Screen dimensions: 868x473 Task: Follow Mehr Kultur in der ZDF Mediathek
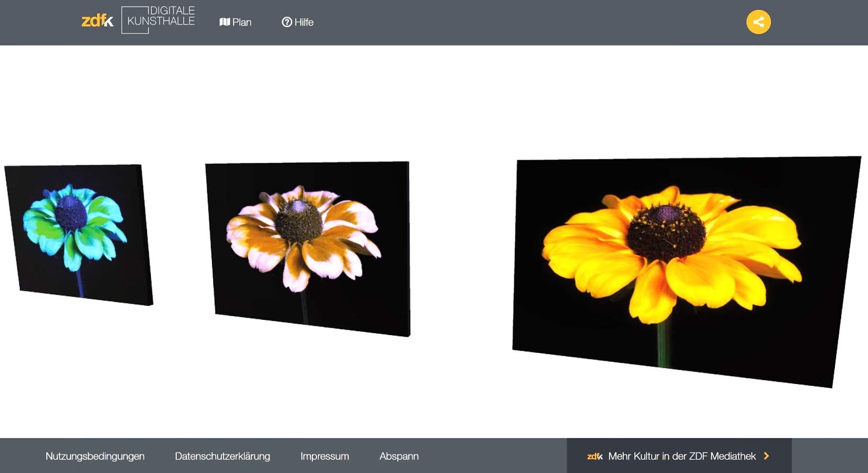681,456
